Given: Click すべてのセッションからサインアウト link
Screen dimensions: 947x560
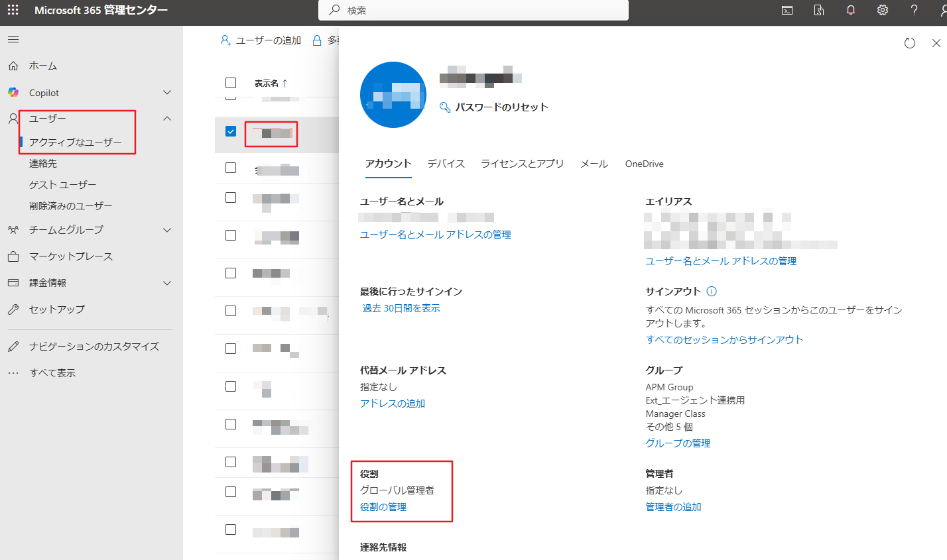Looking at the screenshot, I should [725, 340].
